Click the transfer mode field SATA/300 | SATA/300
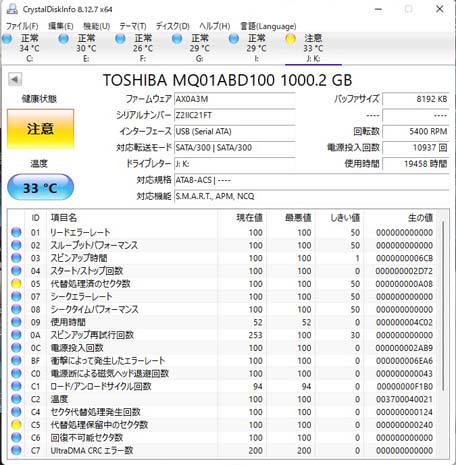Viewport: 456px width, 465px height. (235, 148)
